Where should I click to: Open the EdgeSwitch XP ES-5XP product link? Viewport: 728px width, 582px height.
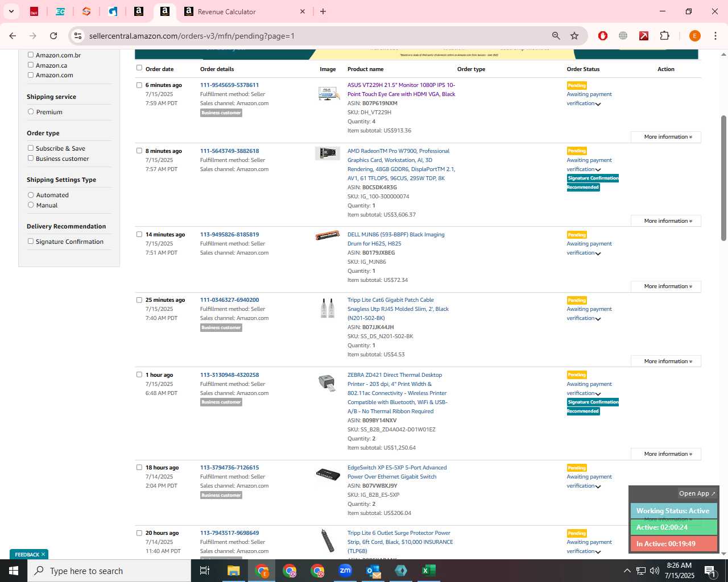click(x=397, y=472)
